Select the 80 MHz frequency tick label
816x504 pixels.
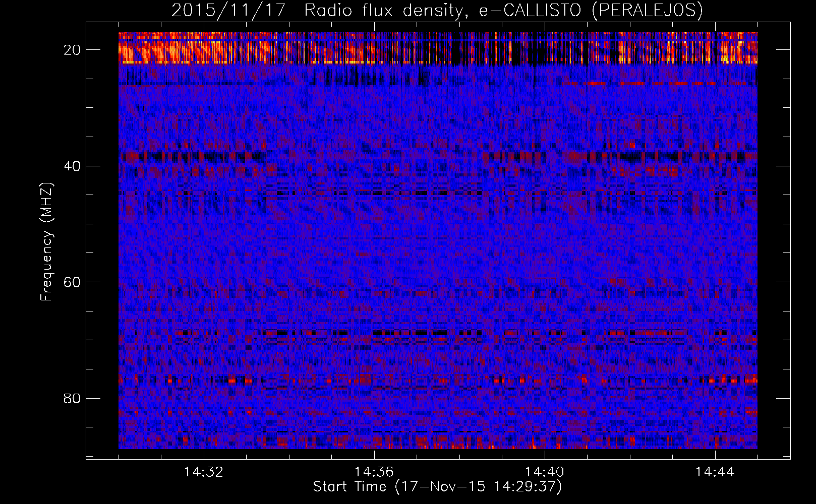[x=73, y=398]
